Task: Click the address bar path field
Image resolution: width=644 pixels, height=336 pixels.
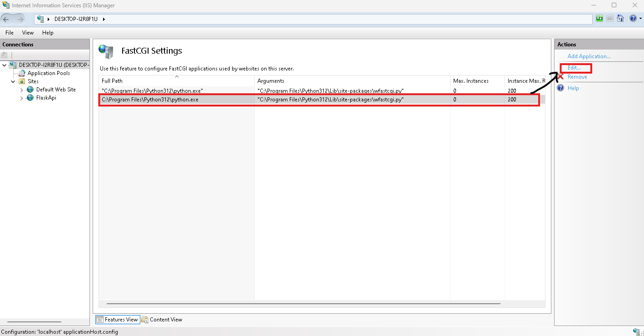Action: [313, 19]
